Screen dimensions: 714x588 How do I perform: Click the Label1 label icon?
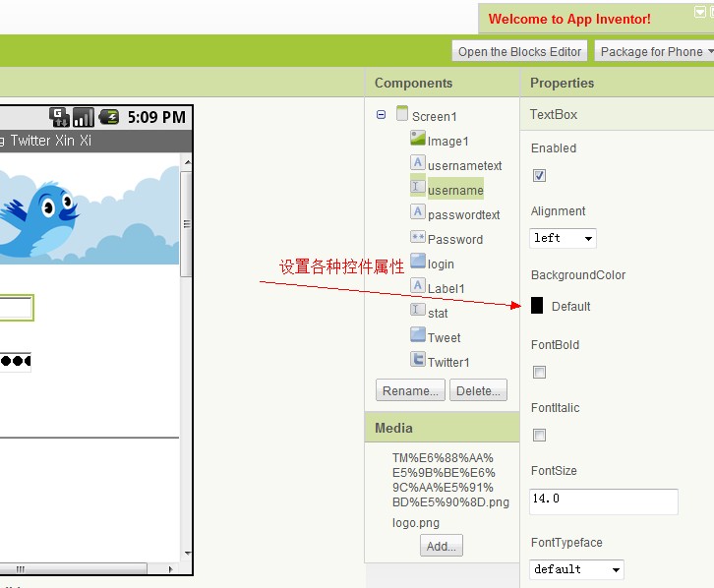click(418, 285)
